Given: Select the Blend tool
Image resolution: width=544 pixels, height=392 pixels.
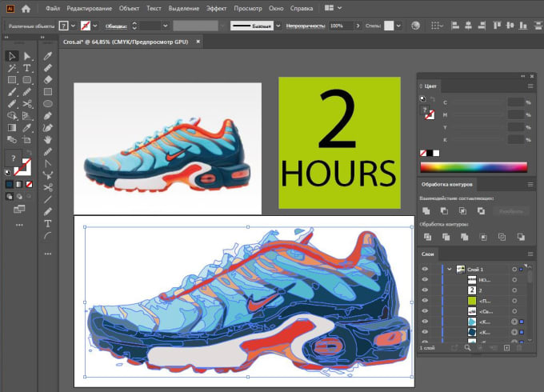Looking at the screenshot, I should click(12, 140).
